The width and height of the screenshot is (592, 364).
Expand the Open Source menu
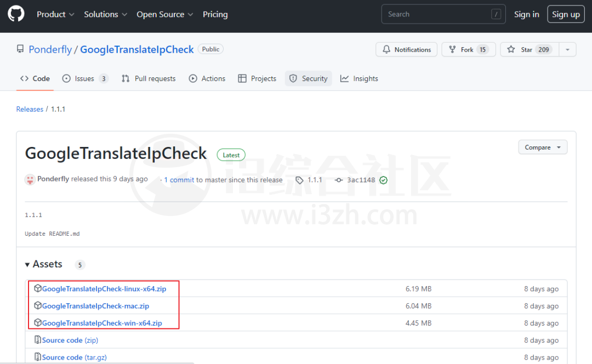(x=164, y=14)
